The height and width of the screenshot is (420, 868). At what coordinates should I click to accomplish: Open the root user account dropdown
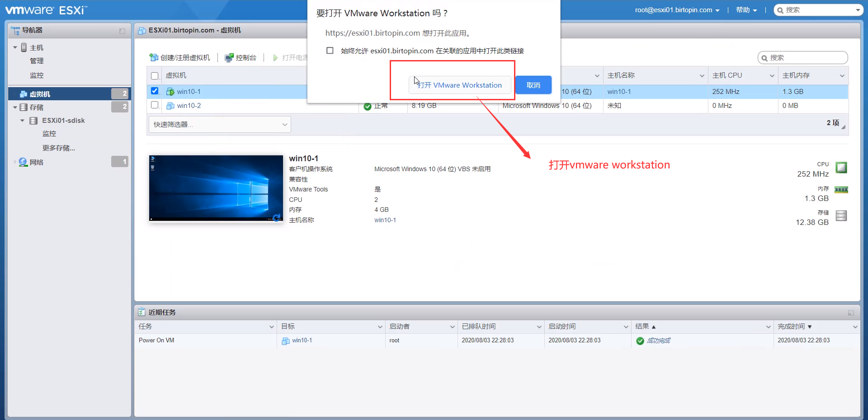pyautogui.click(x=677, y=10)
